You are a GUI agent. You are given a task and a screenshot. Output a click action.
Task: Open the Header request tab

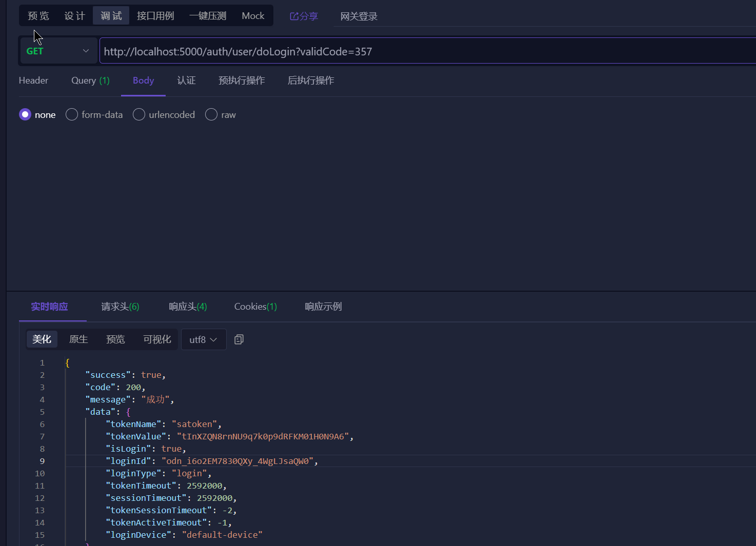(x=33, y=80)
